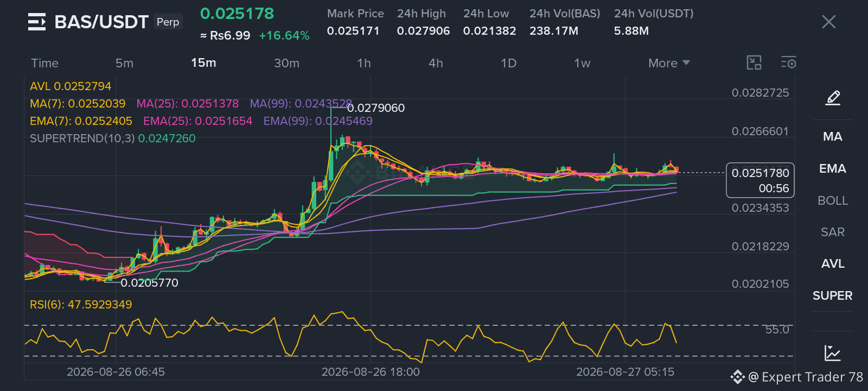Click the AVL 0.0252794 legend
The image size is (868, 391).
coord(71,86)
